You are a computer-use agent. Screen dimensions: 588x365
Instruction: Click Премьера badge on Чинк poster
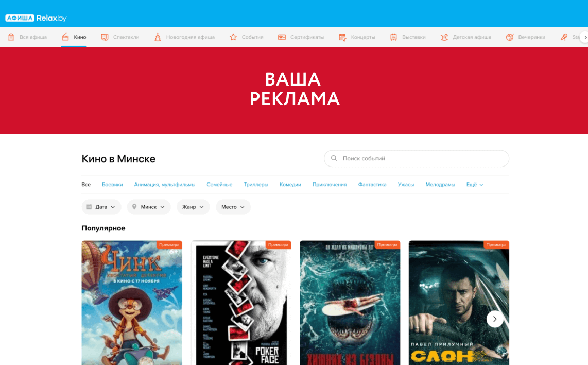click(x=169, y=245)
